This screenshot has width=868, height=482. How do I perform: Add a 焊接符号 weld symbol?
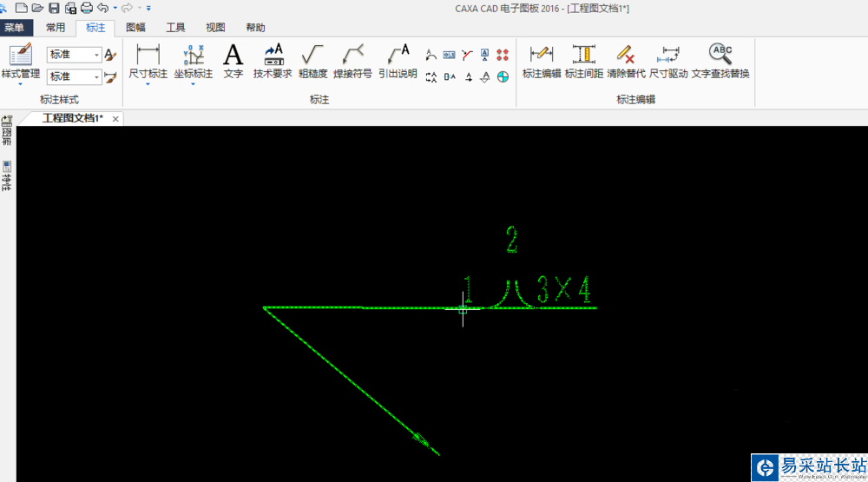[352, 61]
